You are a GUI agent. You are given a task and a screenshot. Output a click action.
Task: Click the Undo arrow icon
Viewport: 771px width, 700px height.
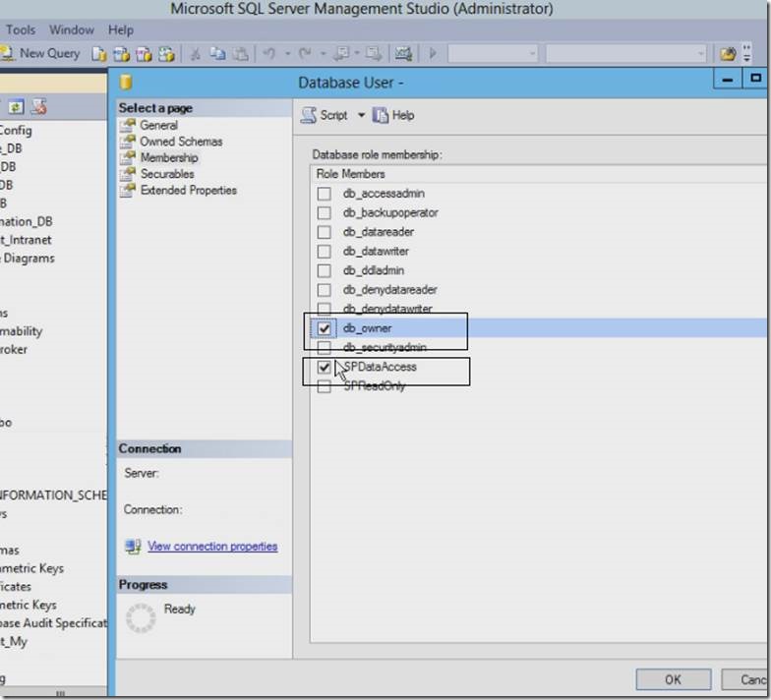269,53
